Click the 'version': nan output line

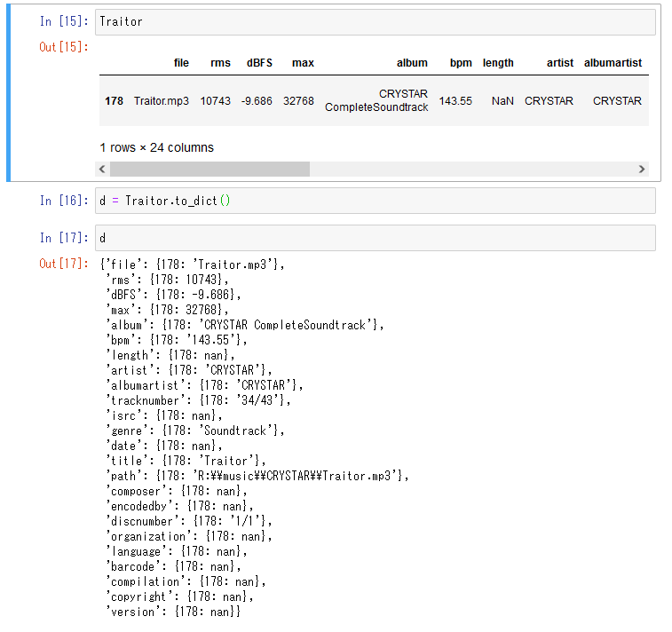[173, 612]
